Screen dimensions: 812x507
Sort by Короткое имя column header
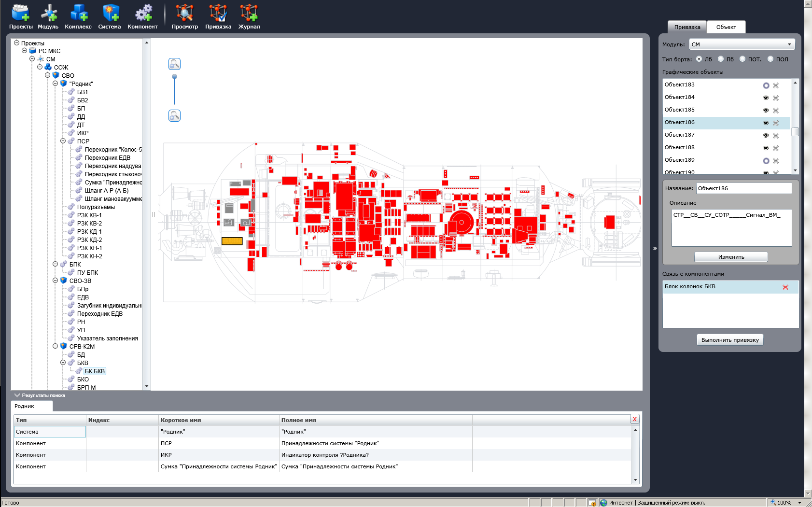click(x=219, y=420)
